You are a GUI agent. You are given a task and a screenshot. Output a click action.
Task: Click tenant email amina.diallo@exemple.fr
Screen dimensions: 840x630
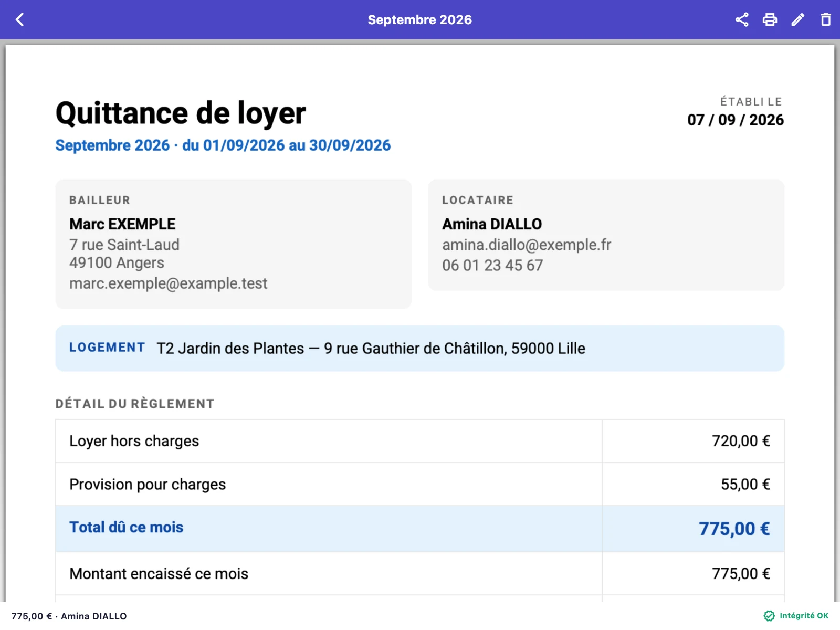pyautogui.click(x=527, y=245)
